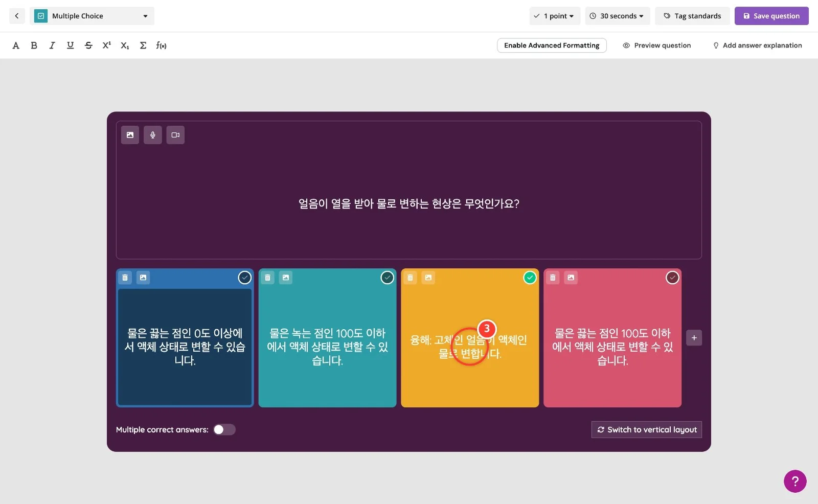Open the Multiple Choice question type dropdown
The width and height of the screenshot is (818, 504).
[x=92, y=16]
